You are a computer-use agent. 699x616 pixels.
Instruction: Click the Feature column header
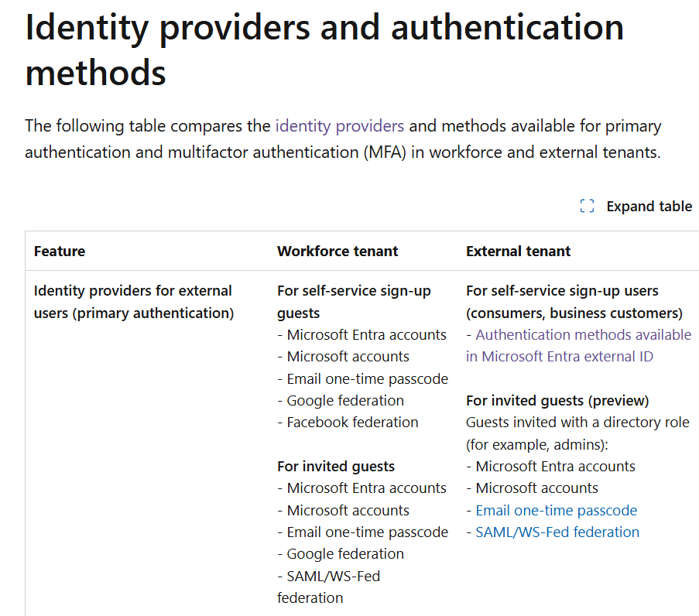(60, 252)
